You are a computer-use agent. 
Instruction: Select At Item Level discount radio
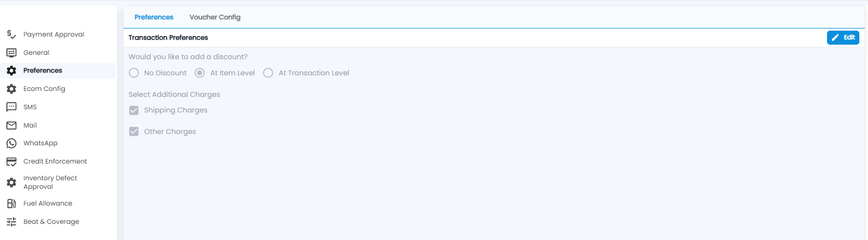tap(199, 73)
